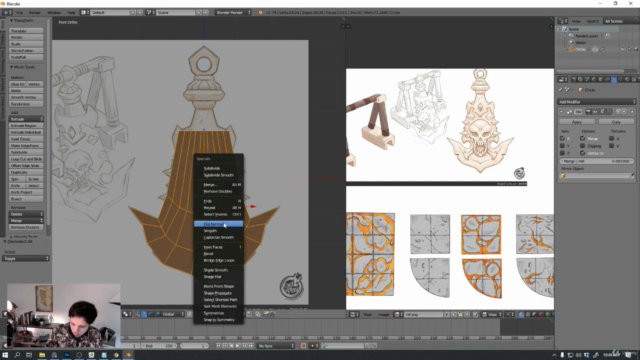Click the Scale button

pos(26,44)
